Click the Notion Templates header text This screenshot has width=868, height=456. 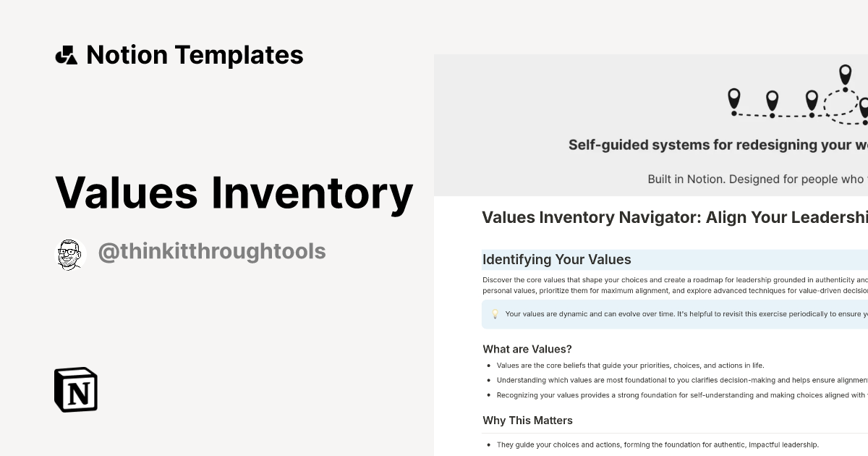[x=195, y=55]
